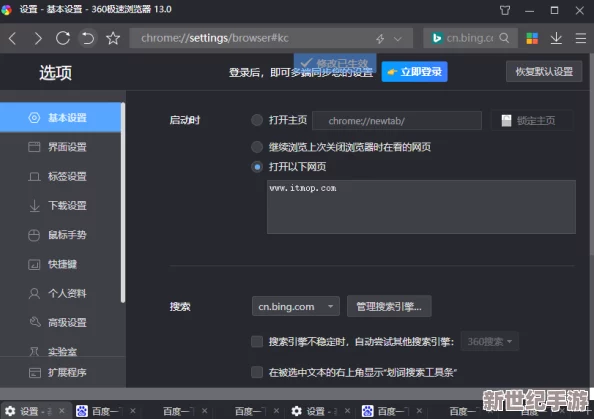Go back to the previous page
The image size is (594, 419).
13,38
